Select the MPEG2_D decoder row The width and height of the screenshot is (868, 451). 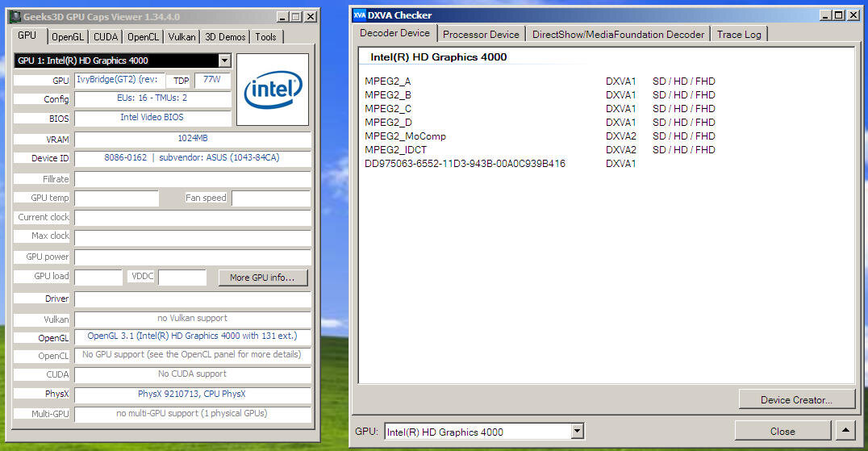(540, 123)
